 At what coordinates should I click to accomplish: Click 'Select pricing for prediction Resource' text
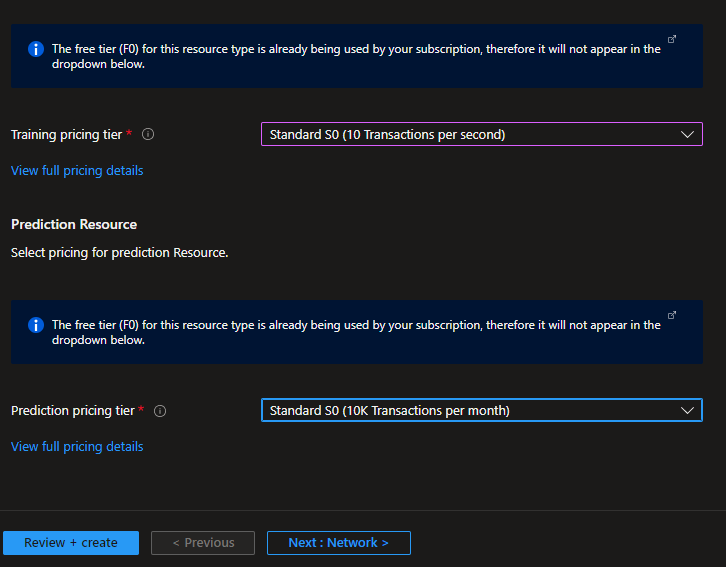click(x=120, y=253)
